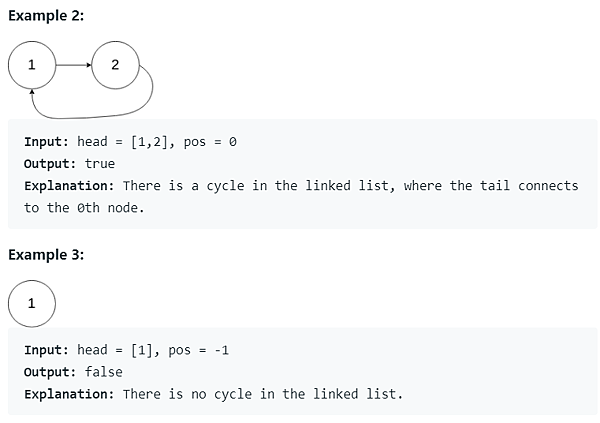Click the "Input:" label in Example 3
The image size is (600, 423).
(x=45, y=350)
